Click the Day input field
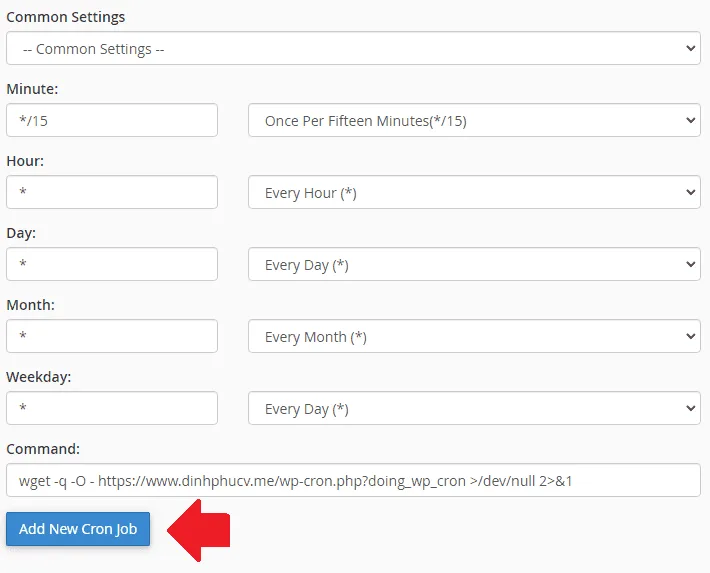 tap(112, 265)
